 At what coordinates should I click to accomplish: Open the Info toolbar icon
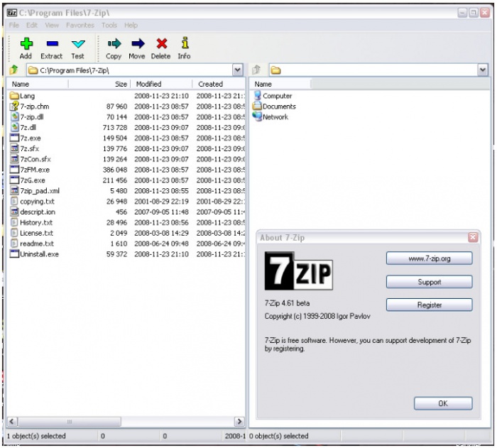(185, 43)
